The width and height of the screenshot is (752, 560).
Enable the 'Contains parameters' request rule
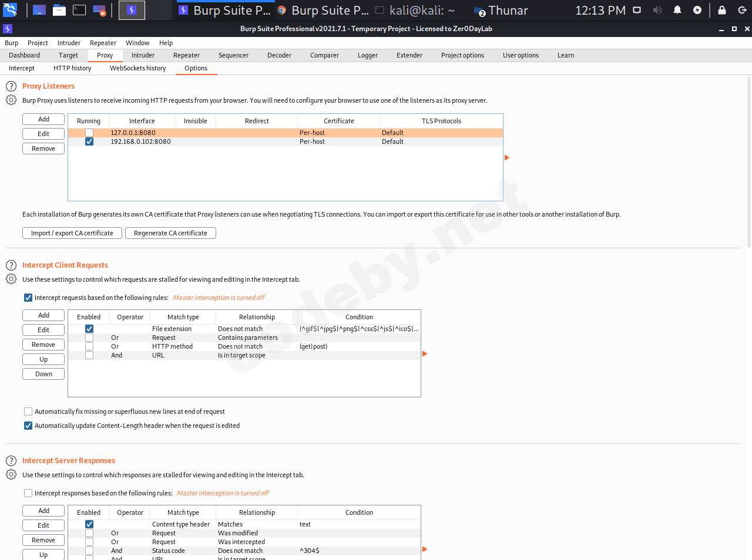89,338
